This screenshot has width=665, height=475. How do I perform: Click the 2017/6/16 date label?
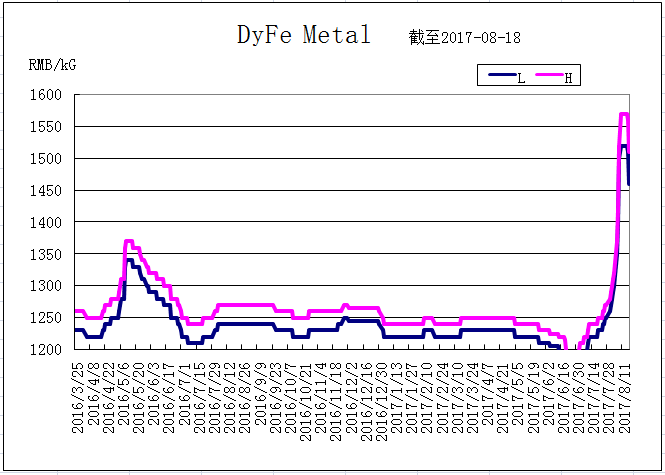[x=565, y=397]
